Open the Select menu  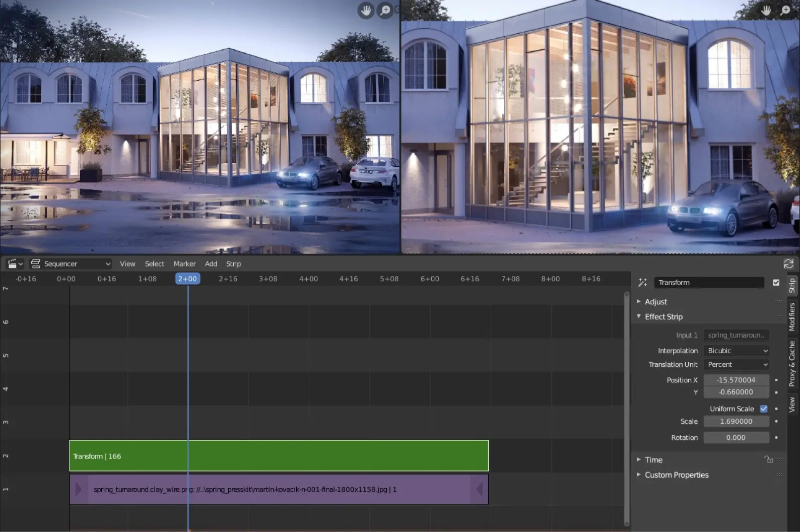[x=155, y=263]
